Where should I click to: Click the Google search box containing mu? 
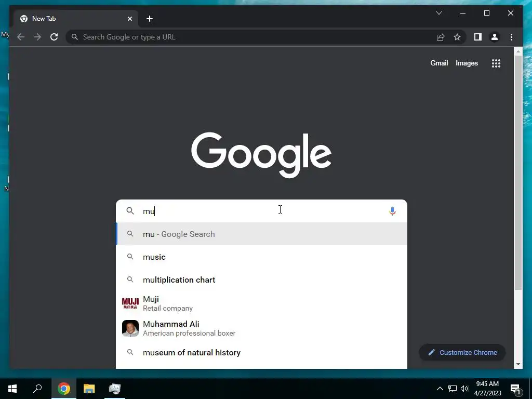tap(261, 211)
